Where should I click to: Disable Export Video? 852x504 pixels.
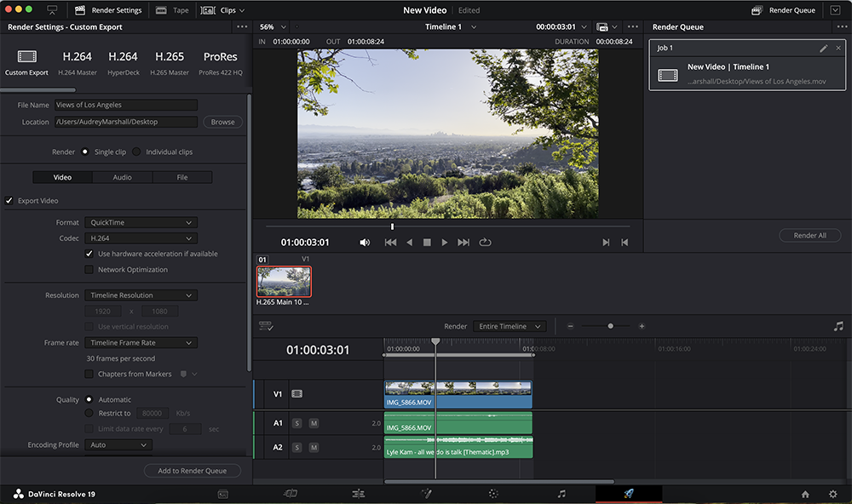coord(8,200)
